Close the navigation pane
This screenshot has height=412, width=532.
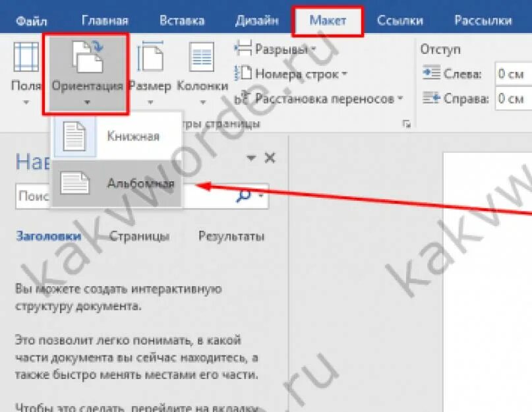(270, 158)
